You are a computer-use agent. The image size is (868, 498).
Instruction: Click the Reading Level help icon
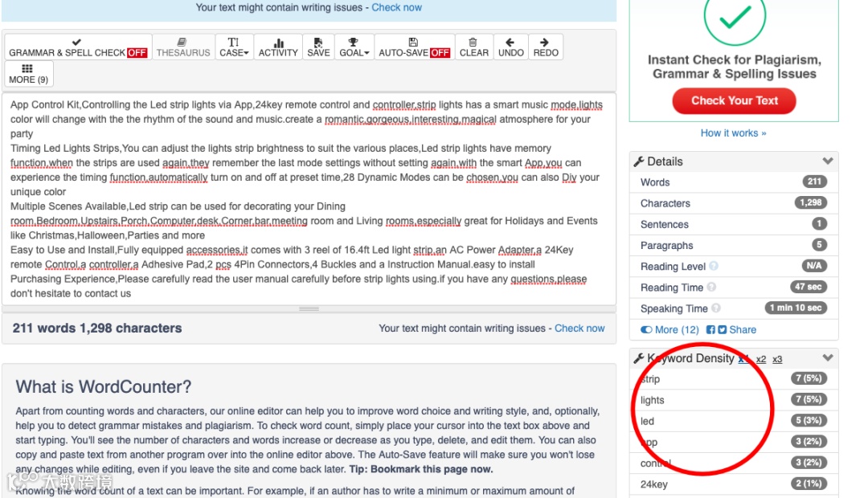click(714, 266)
